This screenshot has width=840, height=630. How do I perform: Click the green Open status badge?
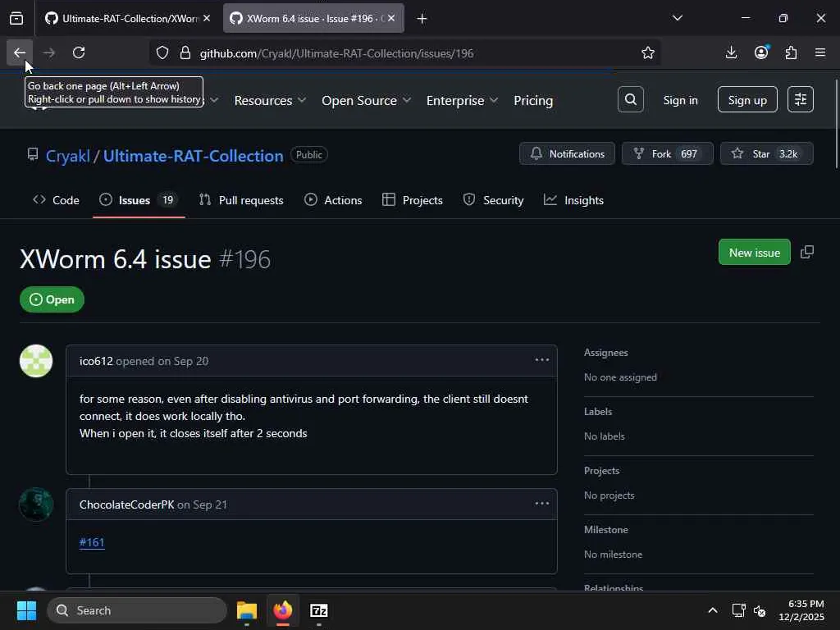point(52,299)
